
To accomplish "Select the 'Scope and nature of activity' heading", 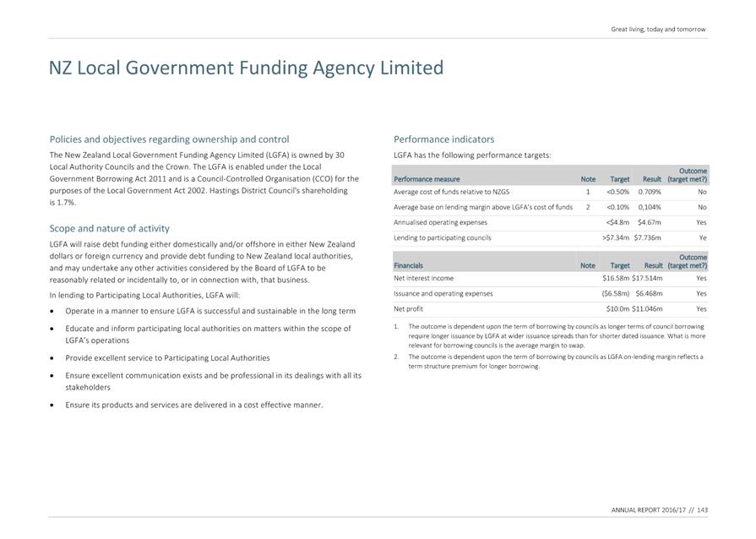I will click(x=110, y=228).
